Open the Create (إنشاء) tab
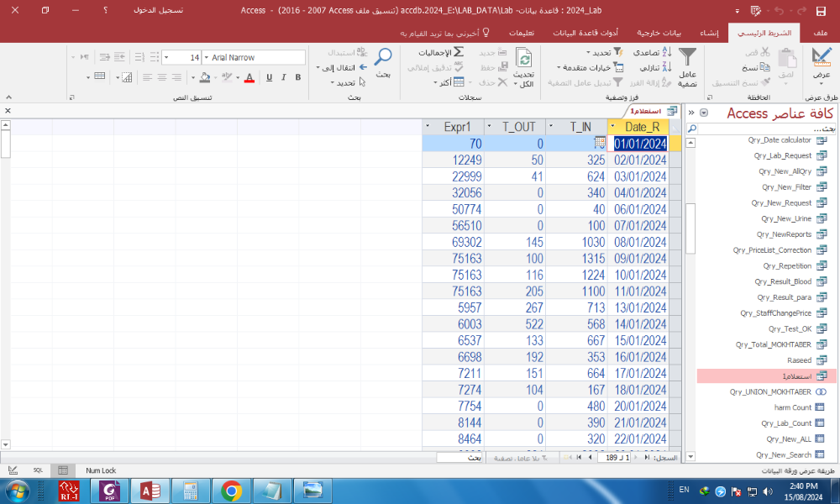The height and width of the screenshot is (504, 840). [709, 34]
